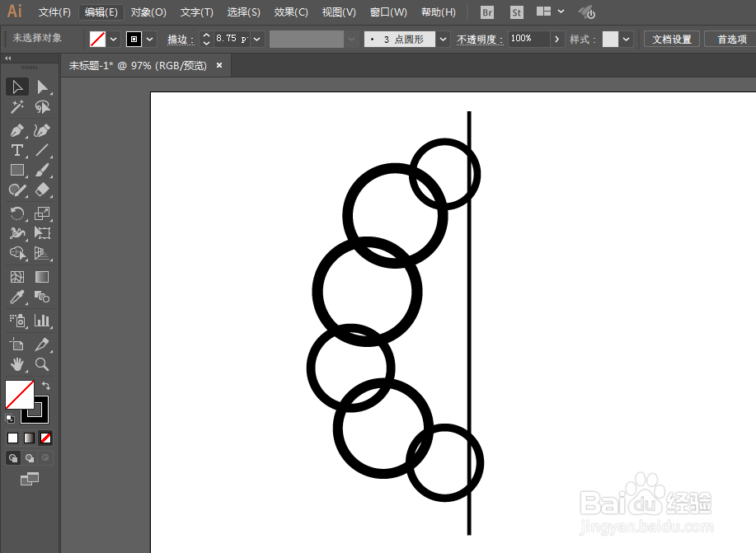Open the 样式 style dropdown
756x553 pixels.
point(624,38)
